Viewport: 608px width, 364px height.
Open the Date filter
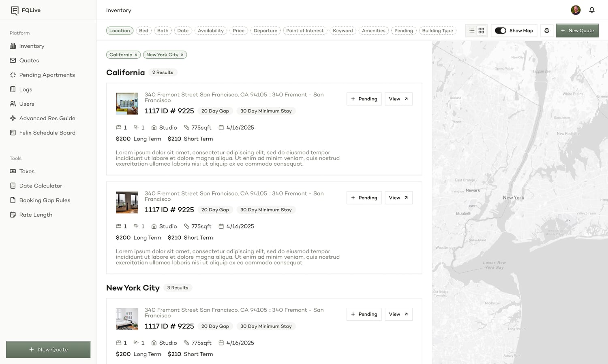pyautogui.click(x=183, y=31)
